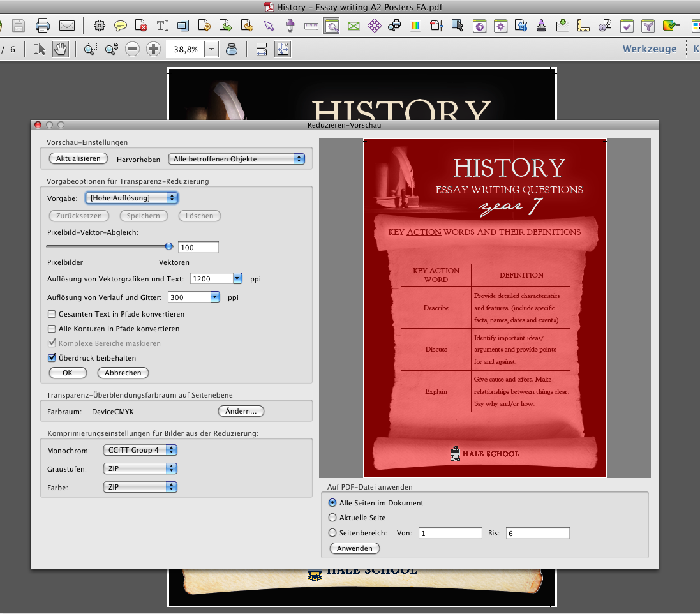Click the Aktualisieren button
This screenshot has height=614, width=700.
(x=78, y=158)
